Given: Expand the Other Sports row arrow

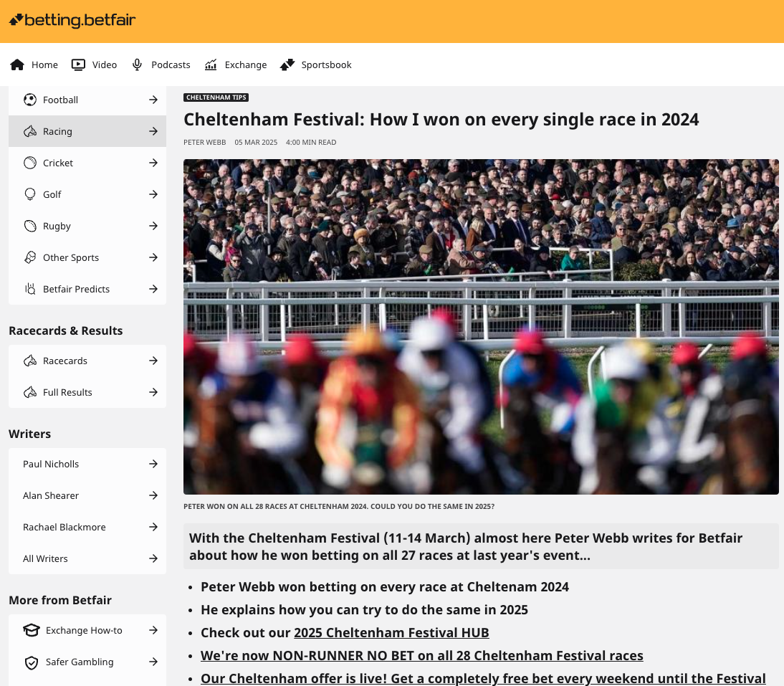Looking at the screenshot, I should (x=153, y=257).
